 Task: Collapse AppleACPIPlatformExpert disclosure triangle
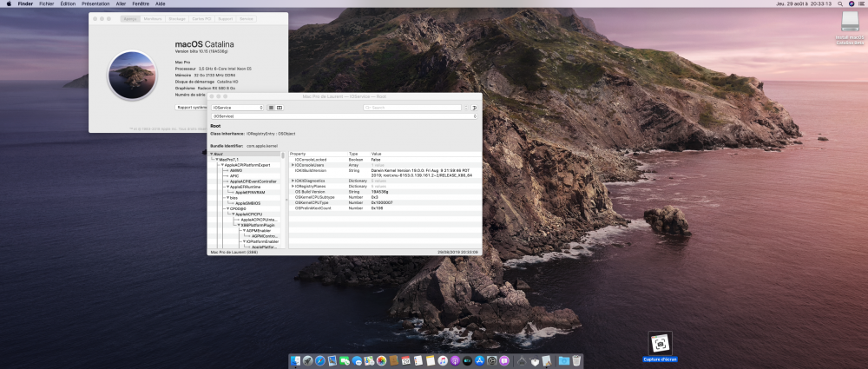[x=222, y=165]
